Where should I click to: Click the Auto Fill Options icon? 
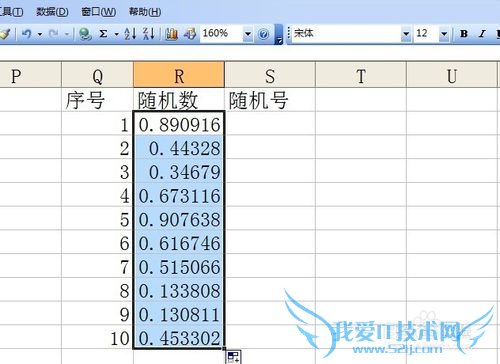[x=233, y=357]
